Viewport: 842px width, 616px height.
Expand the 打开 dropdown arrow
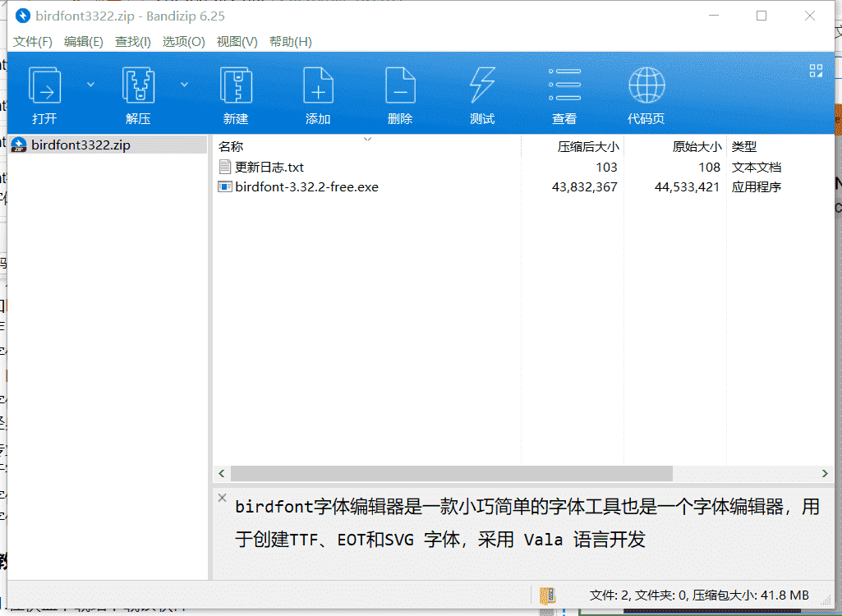tap(90, 85)
